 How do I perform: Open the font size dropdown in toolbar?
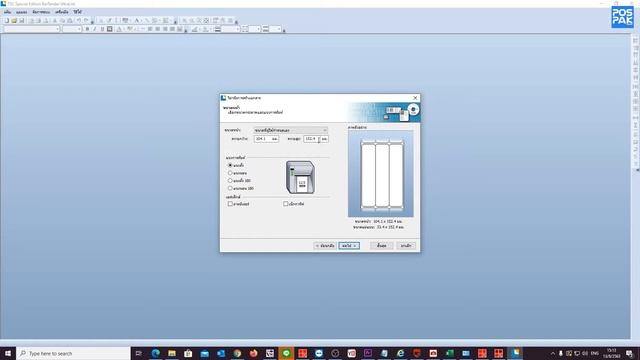click(x=72, y=29)
